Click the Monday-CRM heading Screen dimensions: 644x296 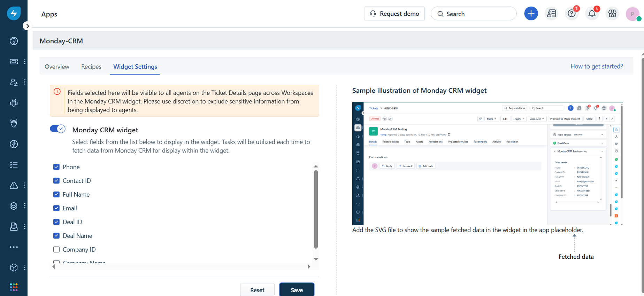click(x=61, y=41)
